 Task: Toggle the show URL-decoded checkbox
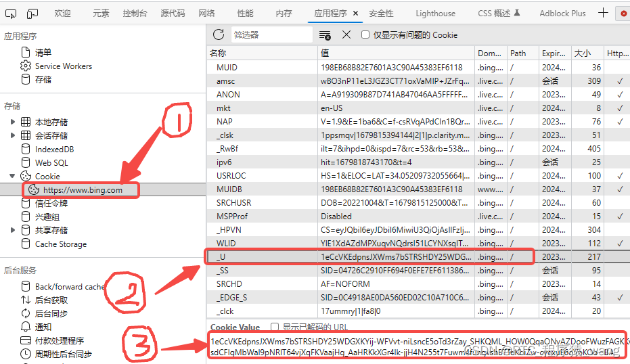click(x=275, y=327)
